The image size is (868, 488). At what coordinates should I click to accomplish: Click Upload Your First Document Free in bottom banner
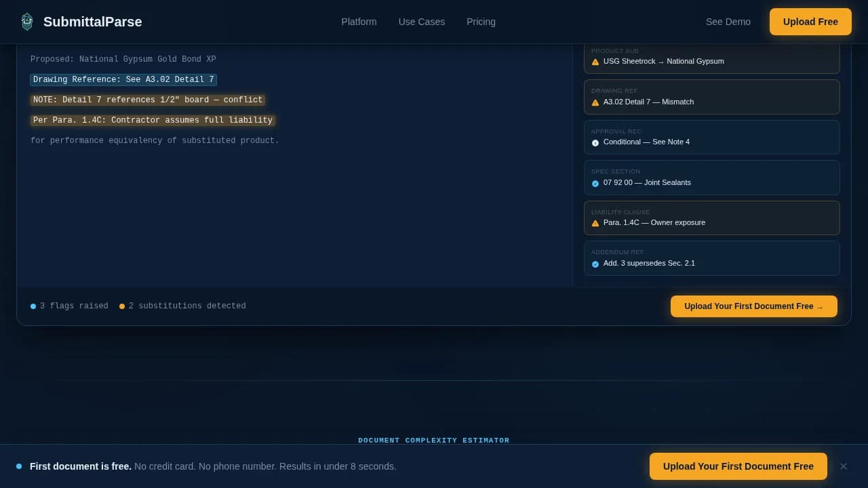click(738, 466)
